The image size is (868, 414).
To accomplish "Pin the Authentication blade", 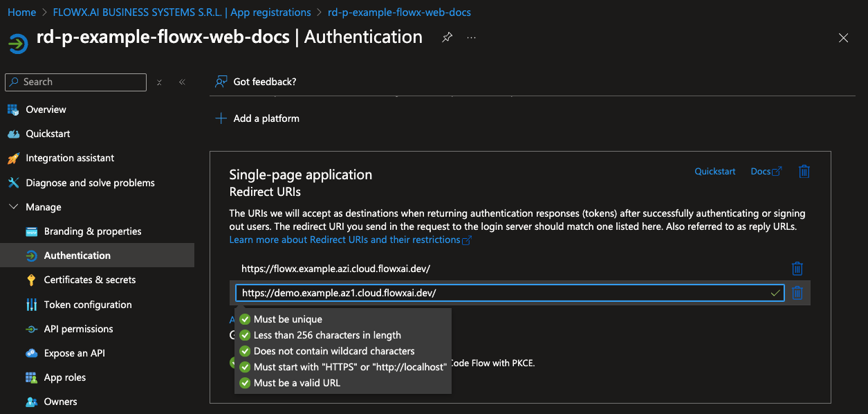I will coord(447,37).
